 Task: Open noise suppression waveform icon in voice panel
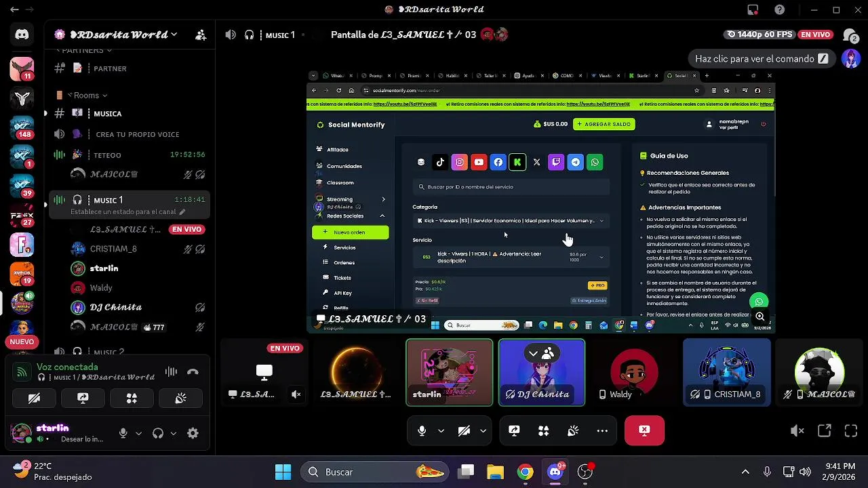[171, 371]
